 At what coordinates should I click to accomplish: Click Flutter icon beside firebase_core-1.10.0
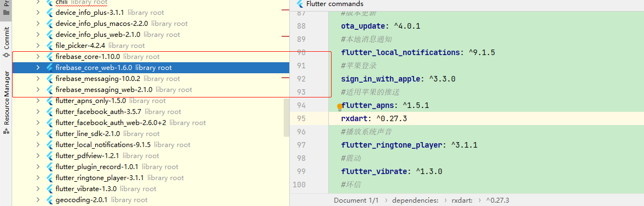pos(49,57)
